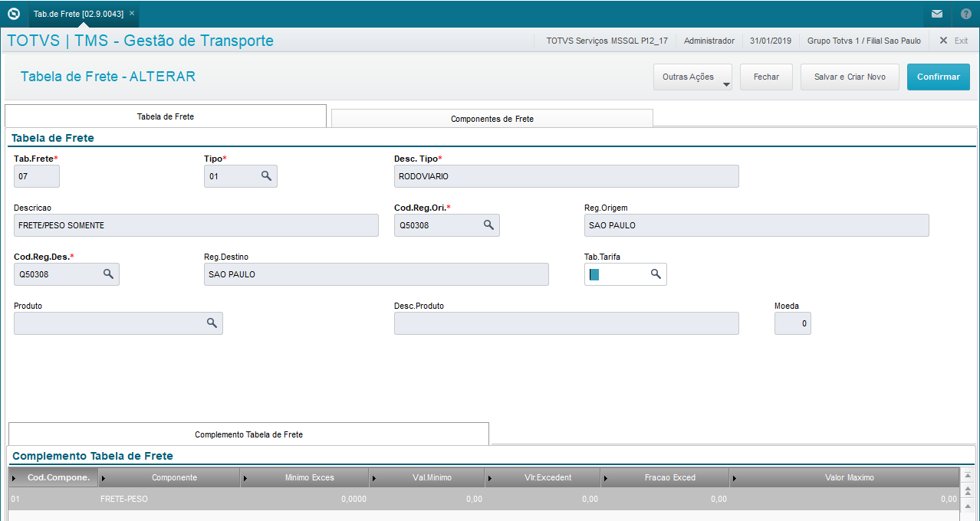Sort by Val.Minimo column header
This screenshot has width=980, height=521.
[427, 477]
